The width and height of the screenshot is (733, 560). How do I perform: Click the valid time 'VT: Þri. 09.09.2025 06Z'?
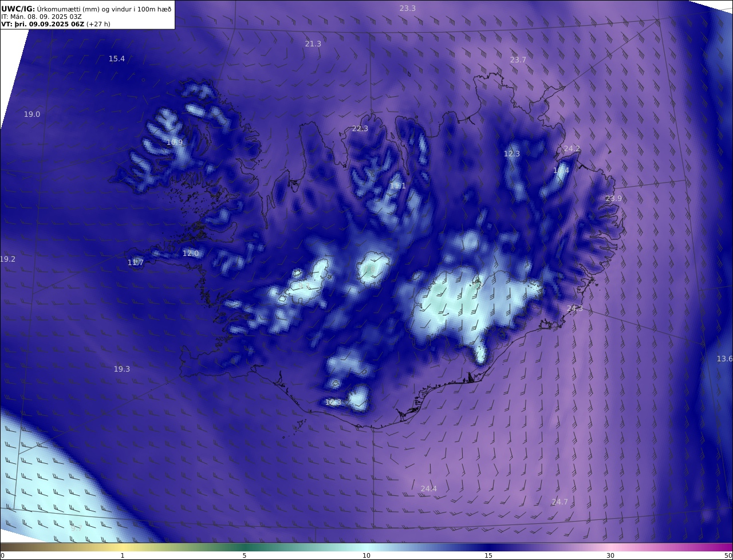(x=43, y=24)
